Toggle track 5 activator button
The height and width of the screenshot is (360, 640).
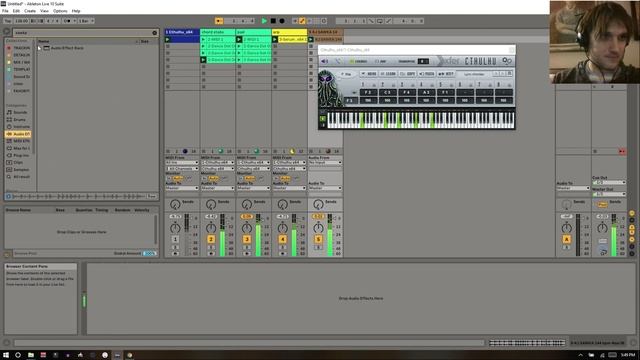tap(318, 239)
